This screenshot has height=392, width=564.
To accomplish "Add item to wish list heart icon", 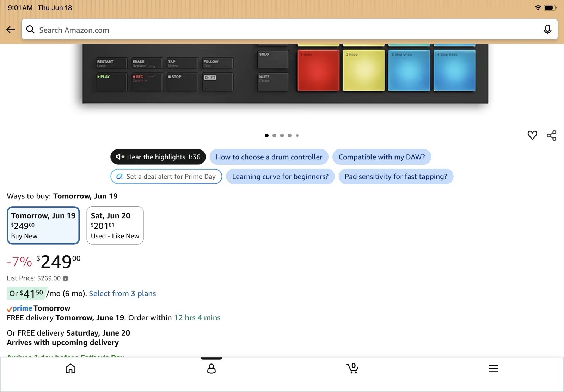I will point(532,135).
